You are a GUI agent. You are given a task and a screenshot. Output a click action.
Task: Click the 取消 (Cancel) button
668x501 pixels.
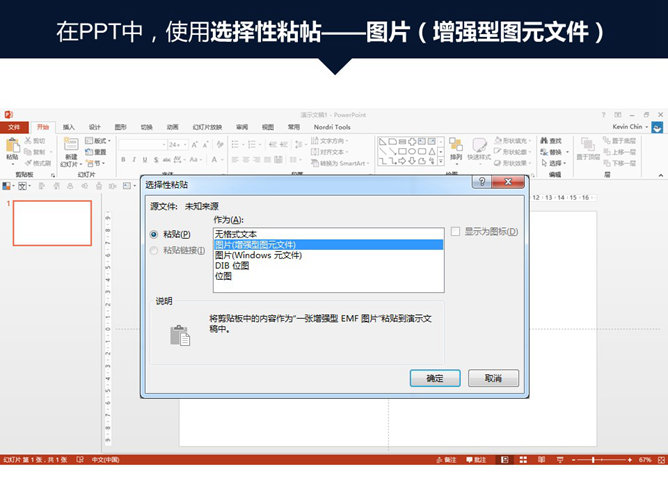pos(493,378)
